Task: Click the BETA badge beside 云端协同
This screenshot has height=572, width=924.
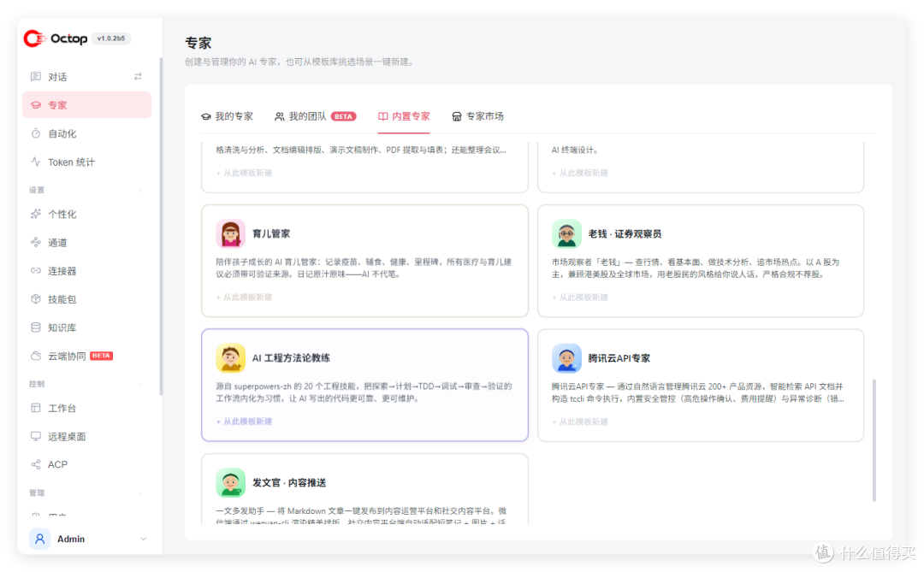Action: (101, 356)
